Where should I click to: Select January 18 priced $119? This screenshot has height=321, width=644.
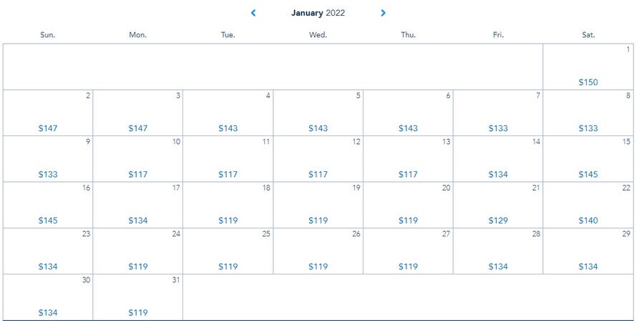point(228,205)
